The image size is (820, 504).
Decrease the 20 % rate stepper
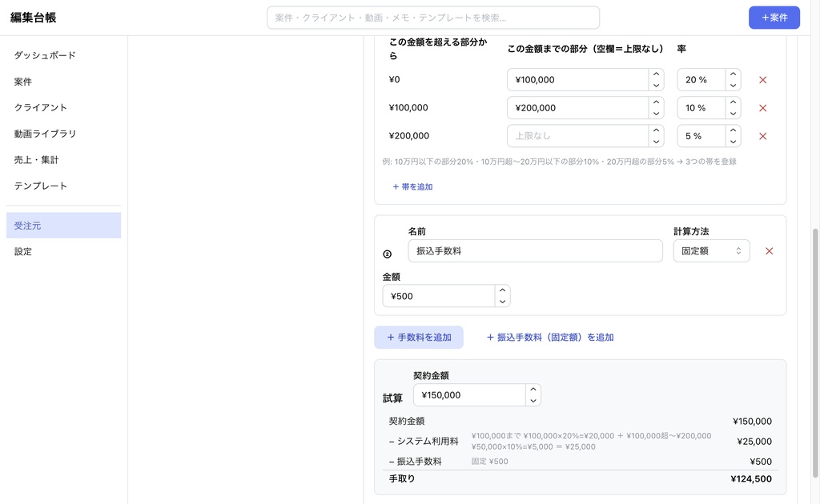pyautogui.click(x=734, y=86)
